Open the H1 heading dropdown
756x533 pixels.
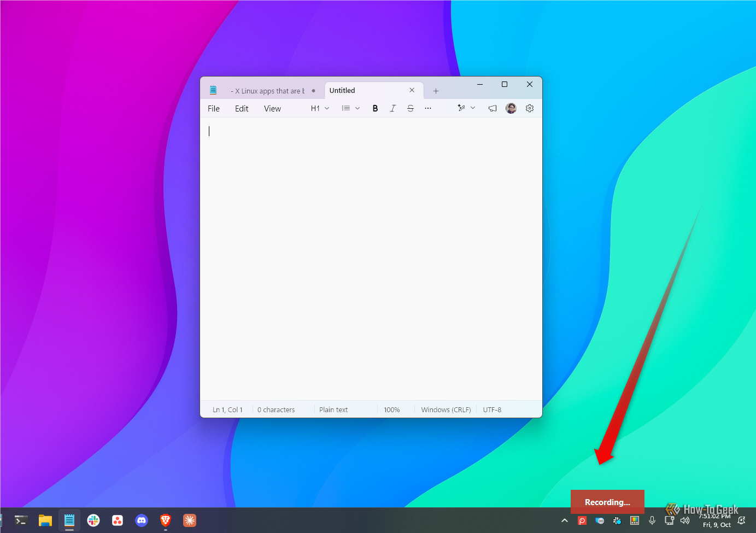pyautogui.click(x=320, y=108)
